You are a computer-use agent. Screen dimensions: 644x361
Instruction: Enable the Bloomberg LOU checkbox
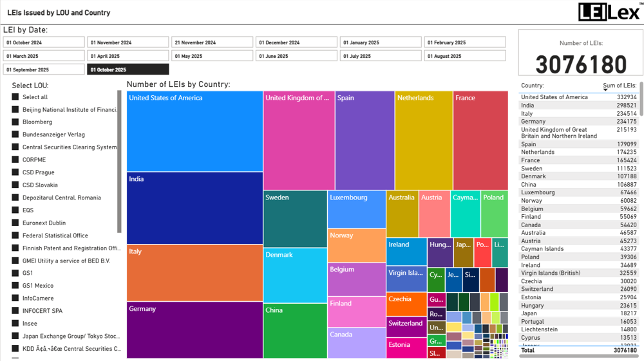(x=15, y=122)
